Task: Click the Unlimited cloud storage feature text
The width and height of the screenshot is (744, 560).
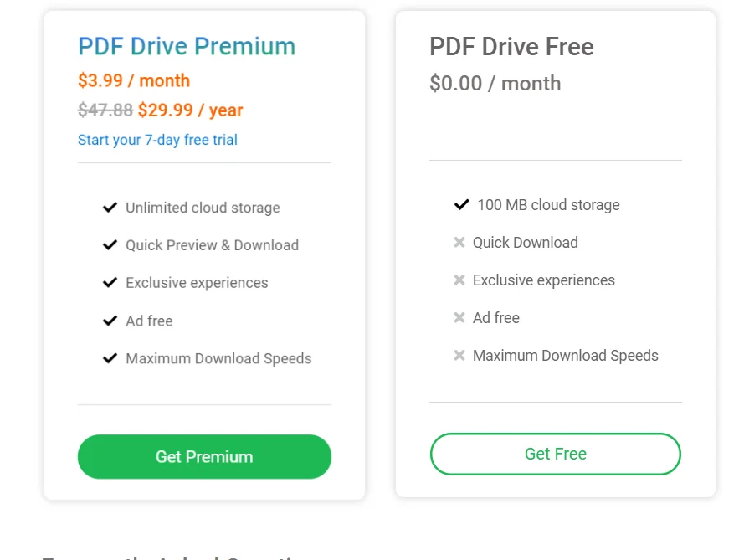Action: [x=203, y=208]
